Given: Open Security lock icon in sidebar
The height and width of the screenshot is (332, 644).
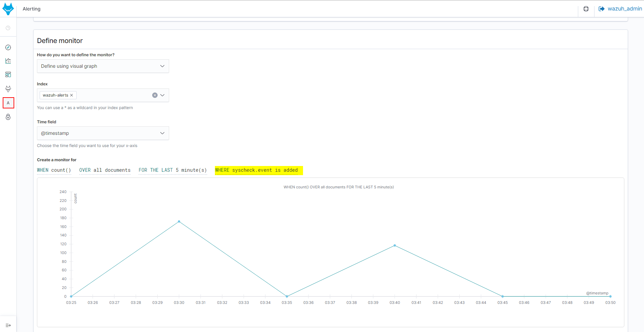Looking at the screenshot, I should point(8,117).
